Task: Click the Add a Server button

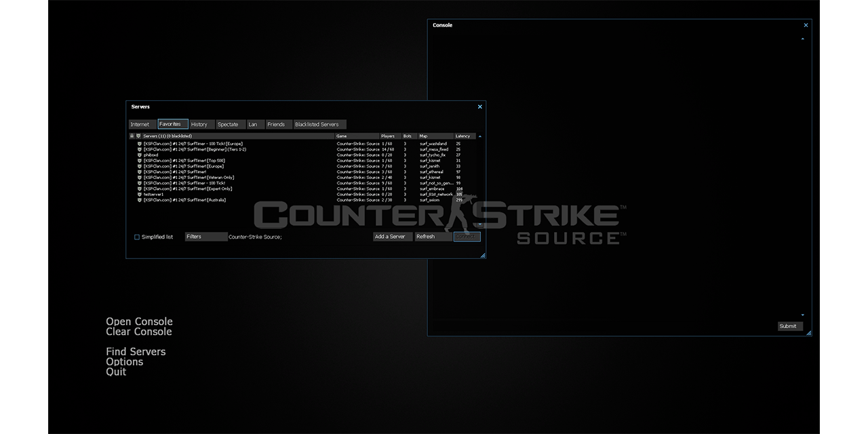Action: (x=393, y=237)
